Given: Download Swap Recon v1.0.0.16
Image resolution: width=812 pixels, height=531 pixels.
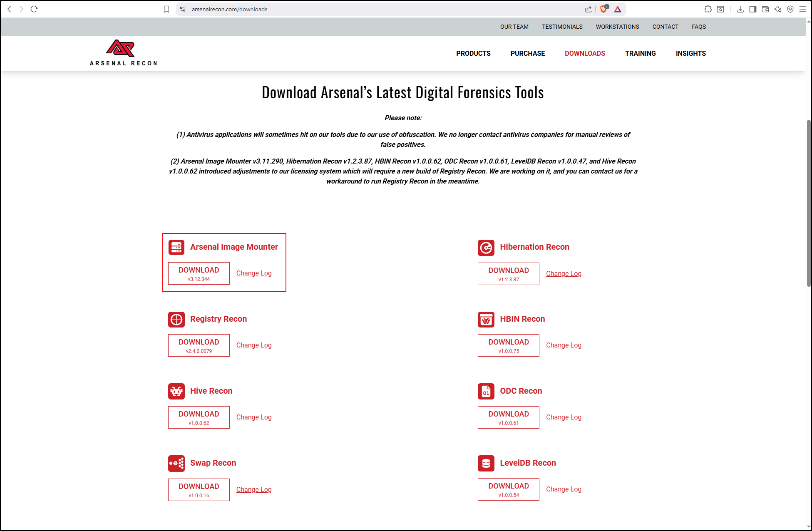Looking at the screenshot, I should click(x=199, y=490).
